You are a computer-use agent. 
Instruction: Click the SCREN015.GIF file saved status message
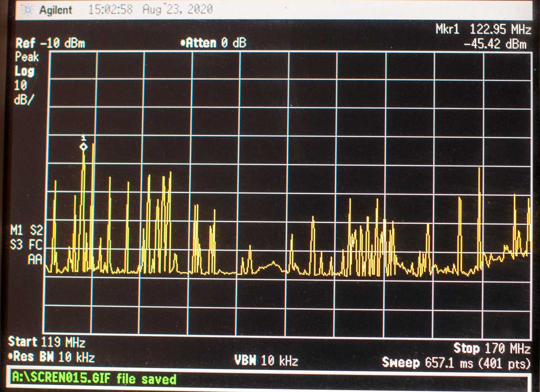pos(94,378)
